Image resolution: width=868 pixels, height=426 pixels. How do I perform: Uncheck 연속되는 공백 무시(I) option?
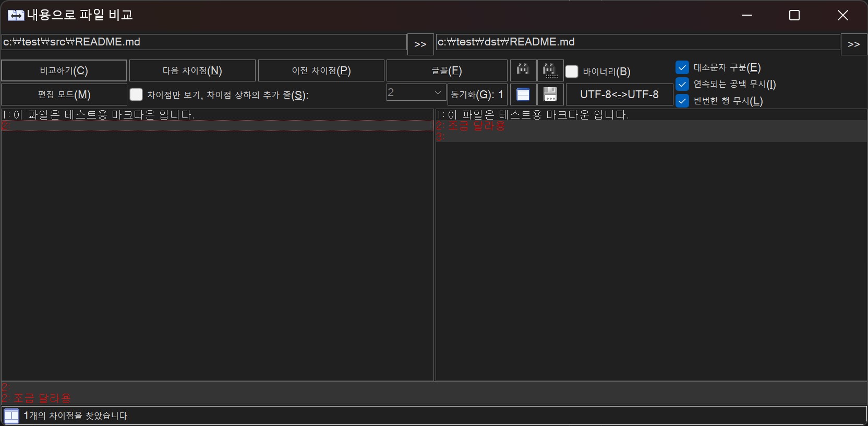682,84
